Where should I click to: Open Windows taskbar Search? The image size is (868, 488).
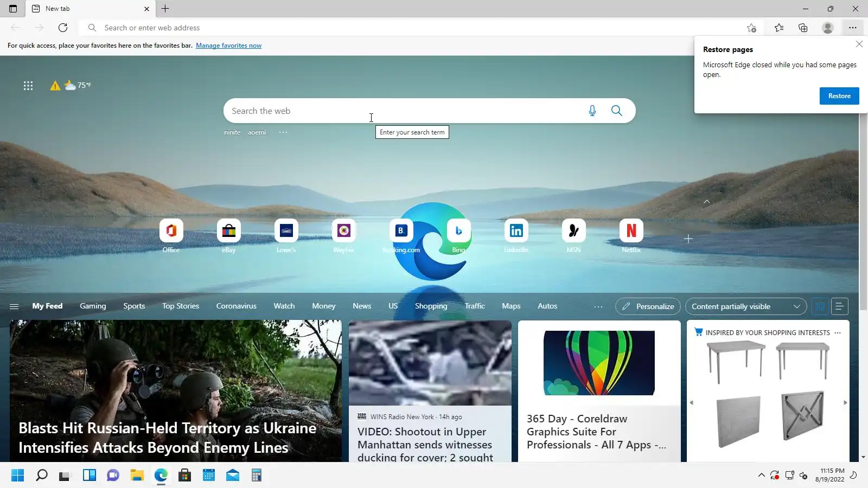coord(41,476)
